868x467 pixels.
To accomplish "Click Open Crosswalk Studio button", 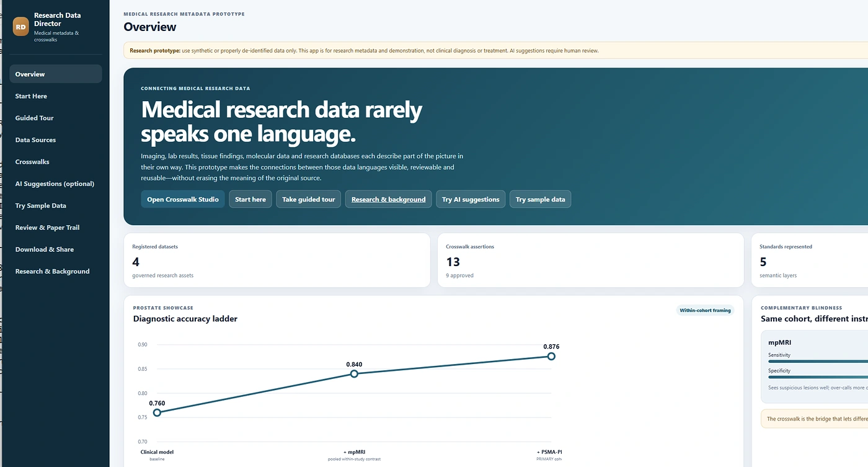I will [x=183, y=199].
